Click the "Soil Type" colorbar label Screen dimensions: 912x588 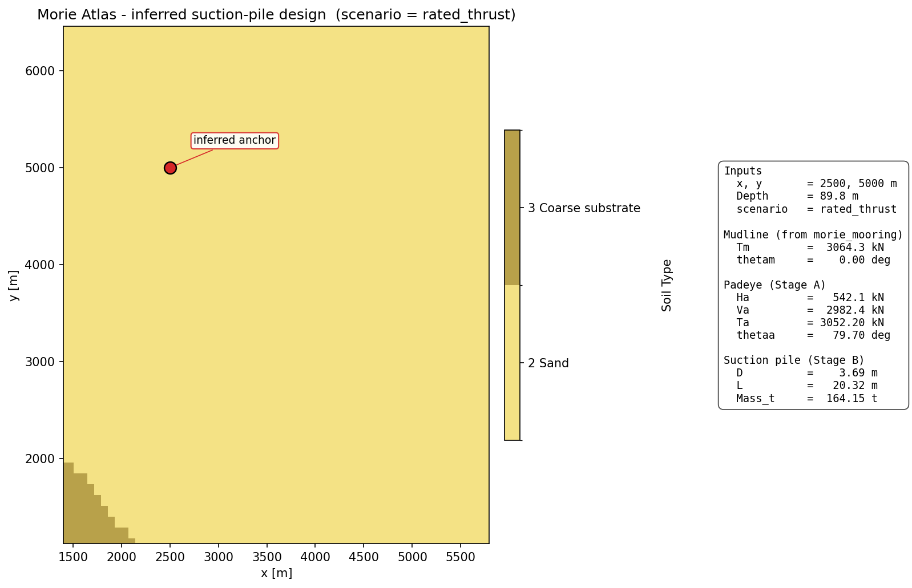pyautogui.click(x=667, y=285)
